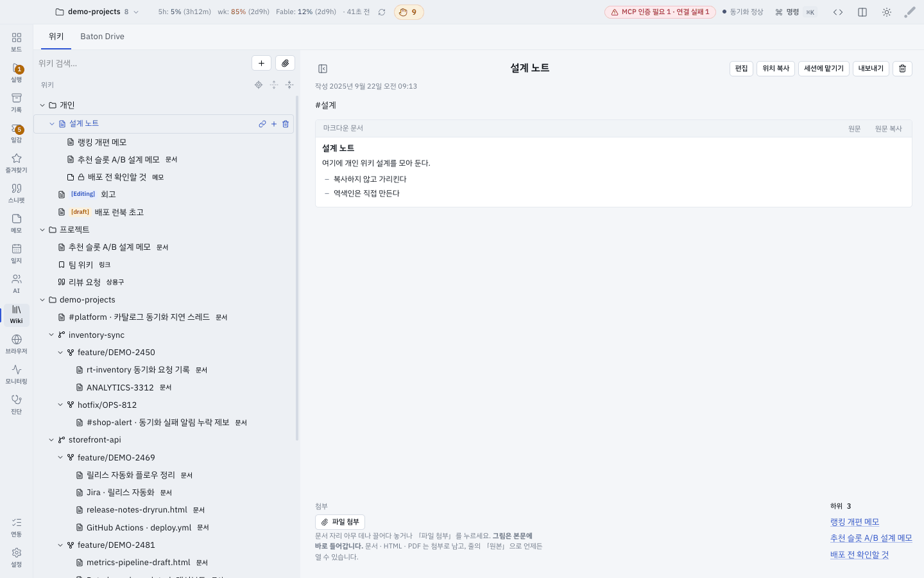Click the MCP 인증 필요 warning badge
The height and width of the screenshot is (578, 924).
click(x=660, y=12)
